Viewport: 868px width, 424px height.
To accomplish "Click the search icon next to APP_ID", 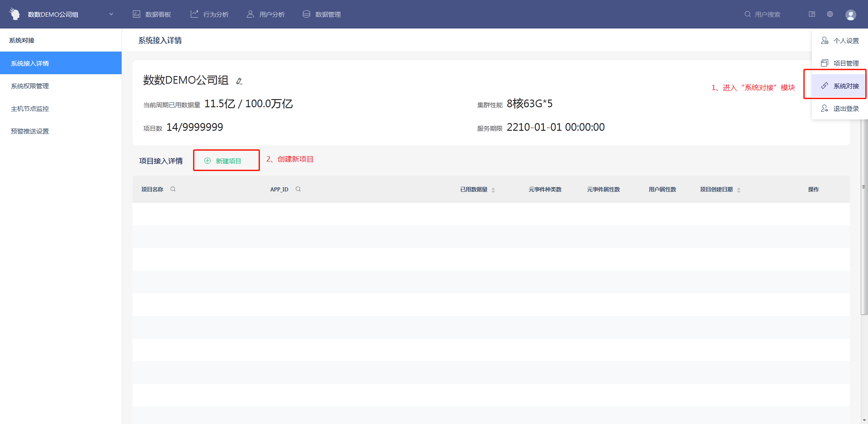I will (x=298, y=189).
